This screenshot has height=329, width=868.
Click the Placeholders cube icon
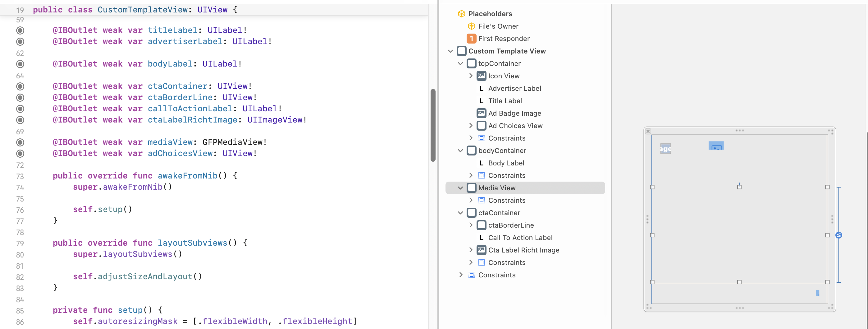click(461, 14)
